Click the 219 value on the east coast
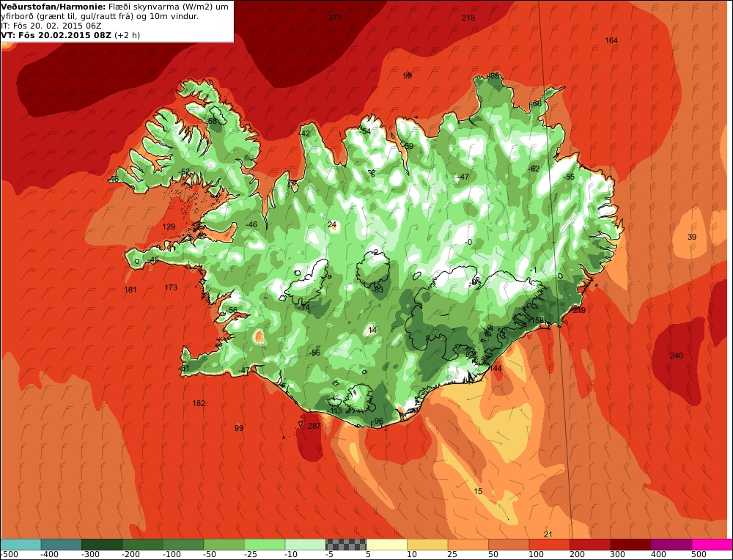733x560 pixels. (579, 310)
